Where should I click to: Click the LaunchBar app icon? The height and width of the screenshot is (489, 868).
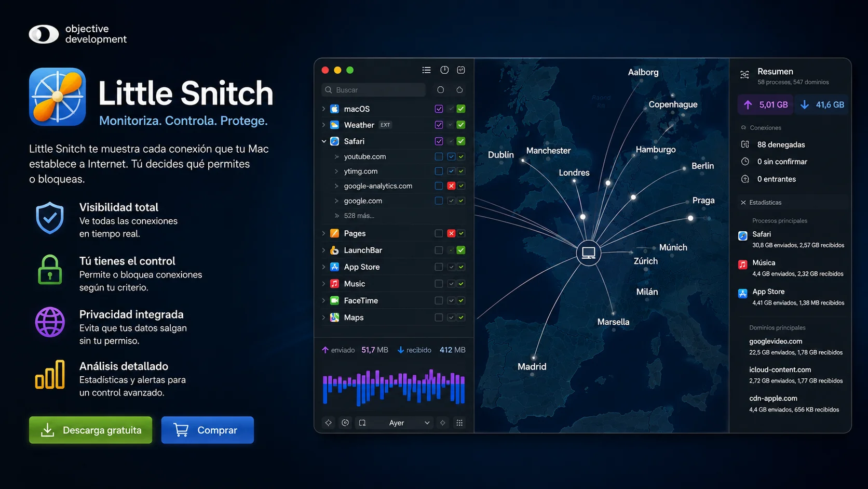click(335, 250)
